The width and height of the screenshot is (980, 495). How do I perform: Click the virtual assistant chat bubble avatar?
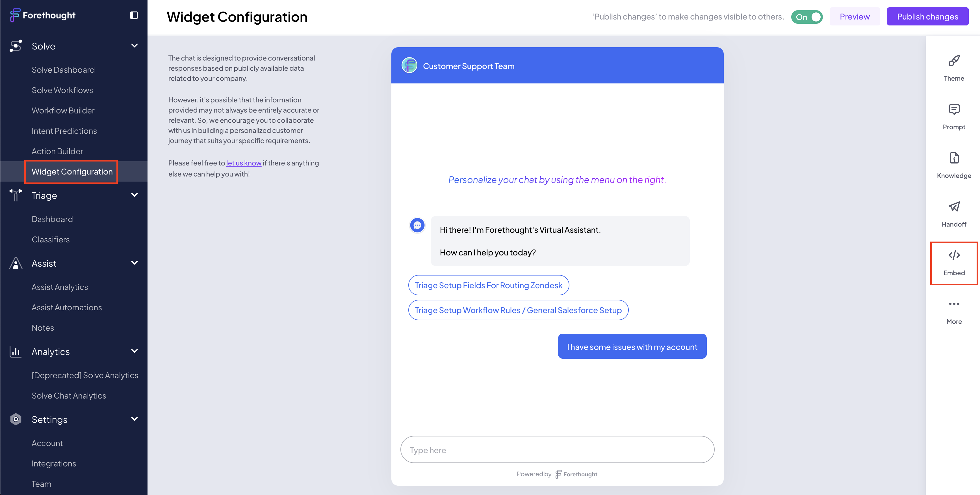pos(417,225)
